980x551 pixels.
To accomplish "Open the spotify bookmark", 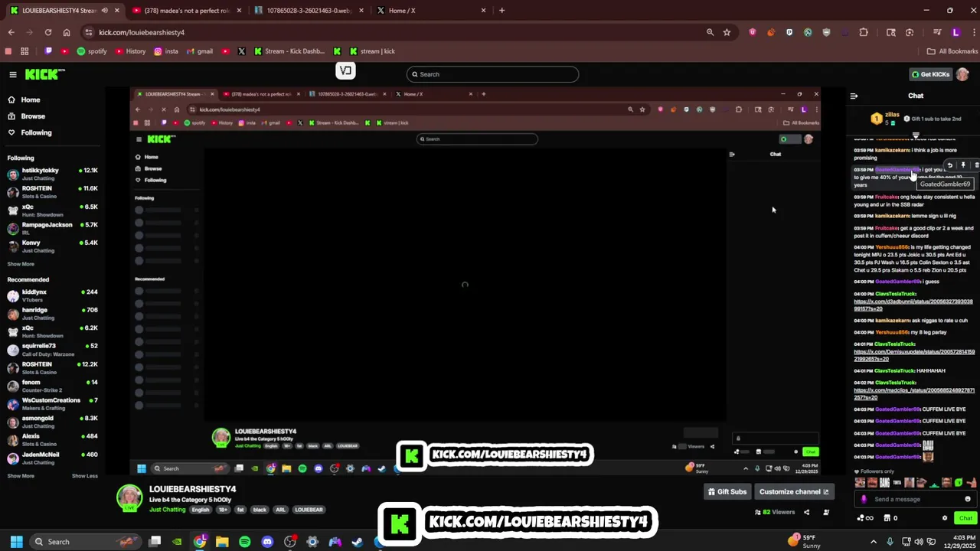I will coord(92,51).
